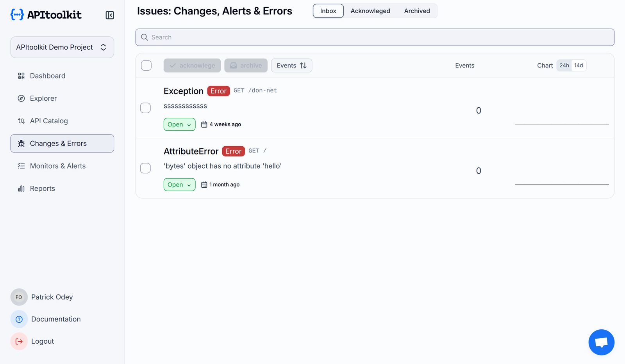625x364 pixels.
Task: Open the Archived issues tab
Action: [417, 11]
